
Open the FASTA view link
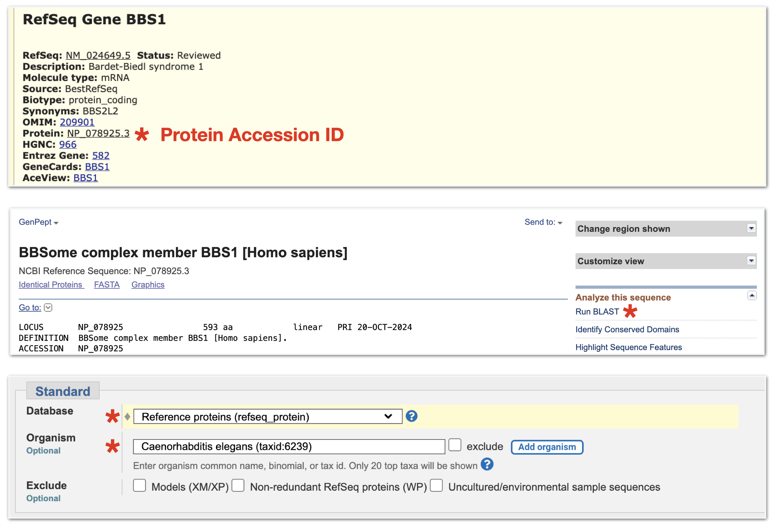click(107, 285)
